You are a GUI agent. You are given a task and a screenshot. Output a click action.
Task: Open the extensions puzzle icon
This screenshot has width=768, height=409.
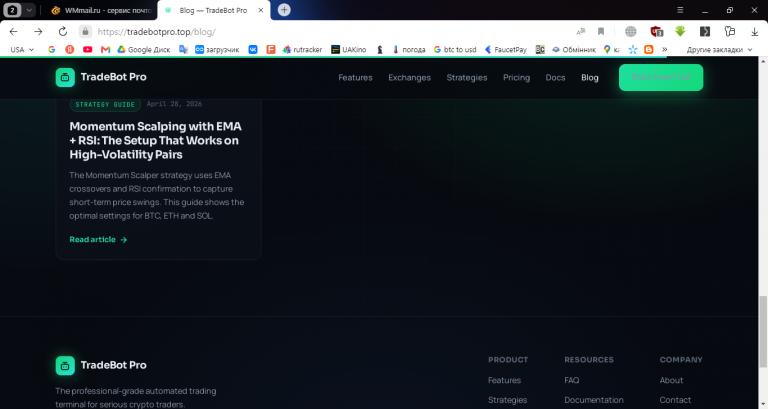click(730, 32)
